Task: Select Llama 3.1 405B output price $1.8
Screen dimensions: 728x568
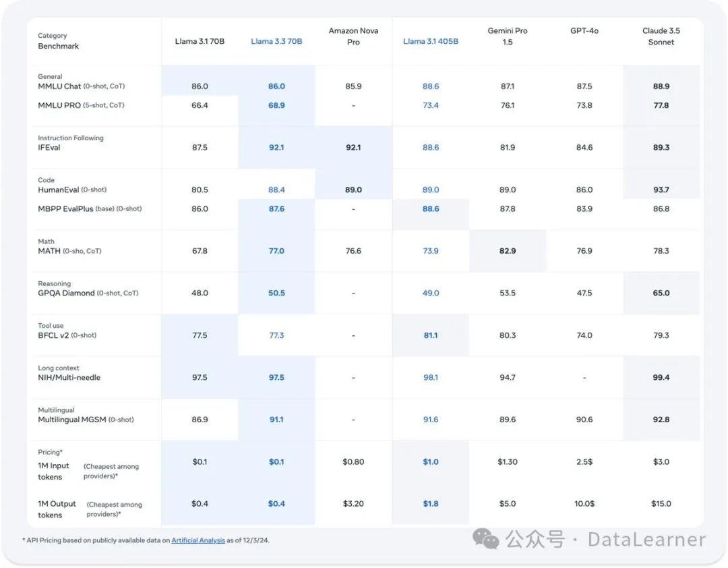Action: point(430,504)
